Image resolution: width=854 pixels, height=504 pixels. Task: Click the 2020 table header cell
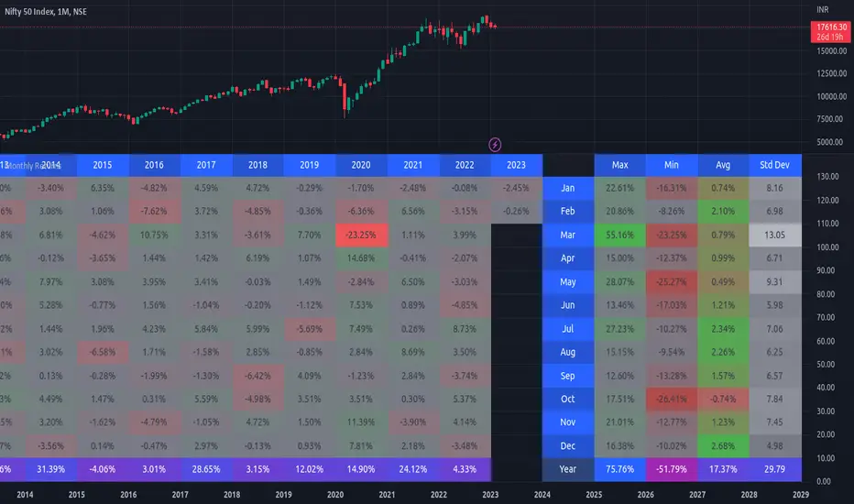coord(361,165)
